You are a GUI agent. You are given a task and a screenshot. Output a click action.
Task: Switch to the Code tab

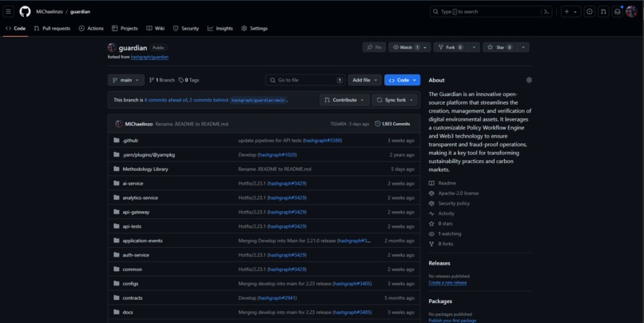point(16,28)
